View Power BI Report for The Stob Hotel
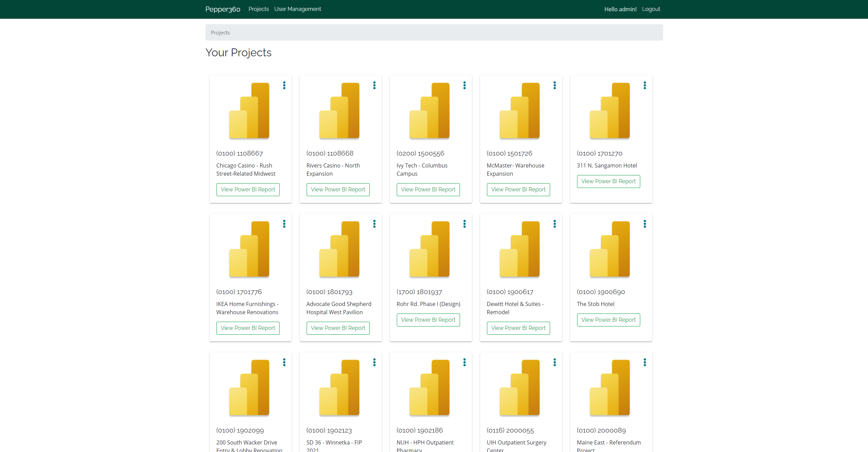 [608, 320]
